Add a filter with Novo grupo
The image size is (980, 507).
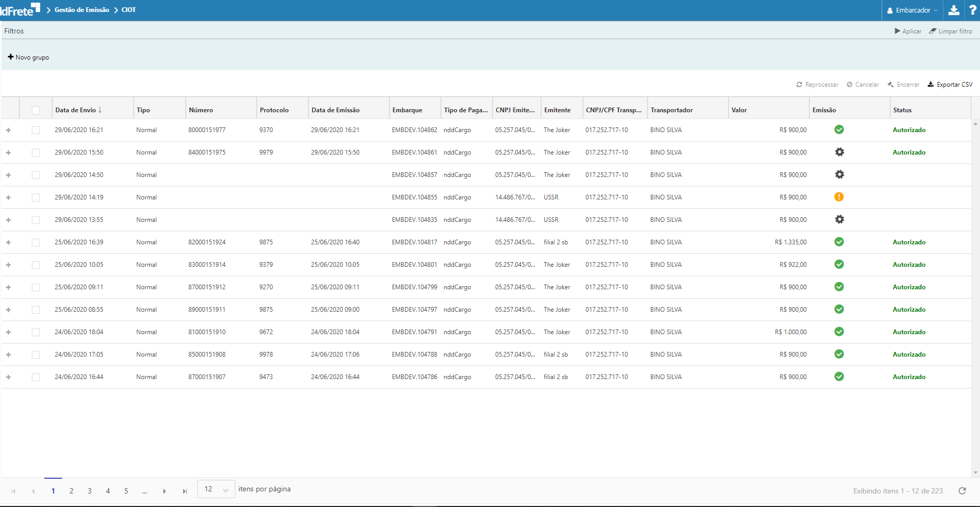pyautogui.click(x=29, y=57)
